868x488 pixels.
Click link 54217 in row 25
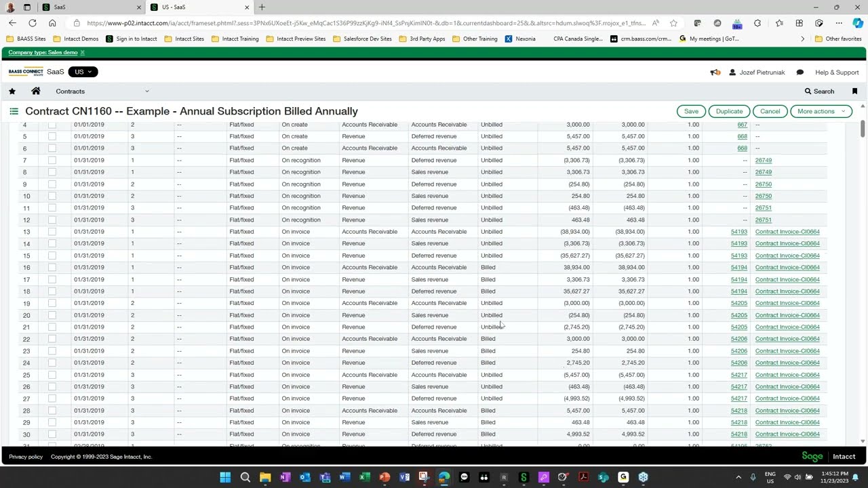738,375
